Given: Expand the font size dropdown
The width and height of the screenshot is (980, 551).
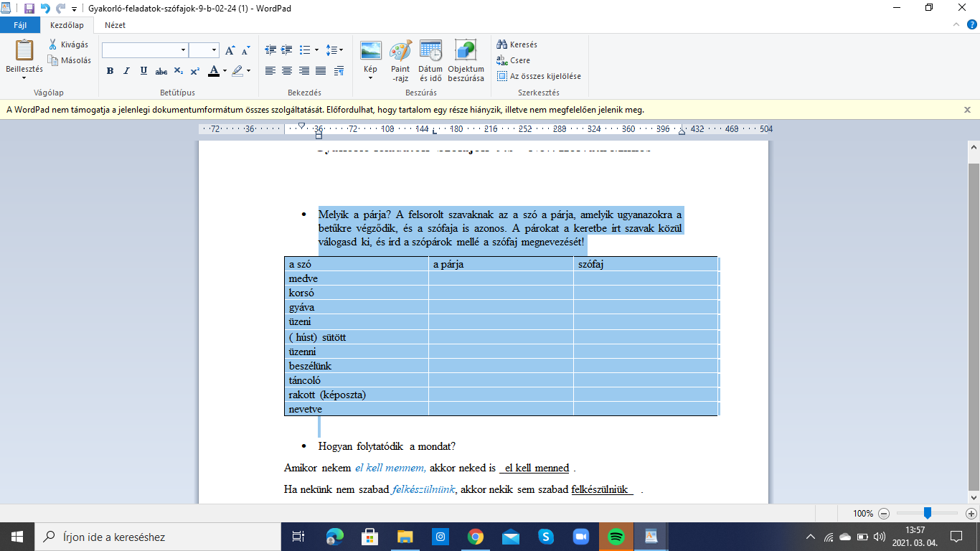Looking at the screenshot, I should pos(214,50).
